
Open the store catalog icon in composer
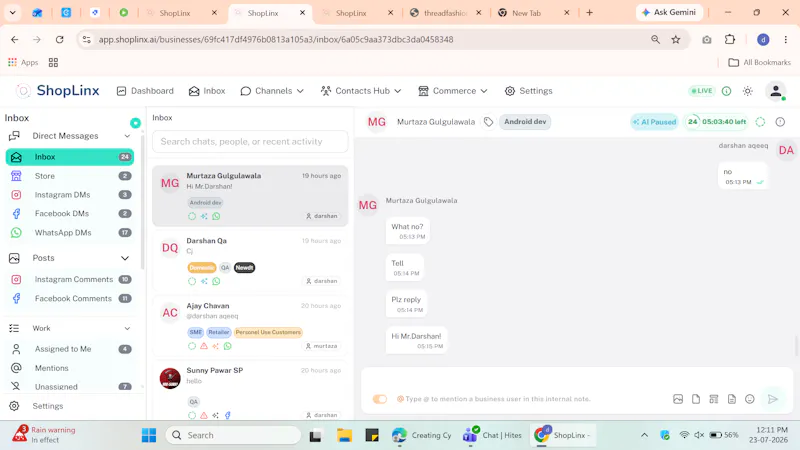coord(714,399)
